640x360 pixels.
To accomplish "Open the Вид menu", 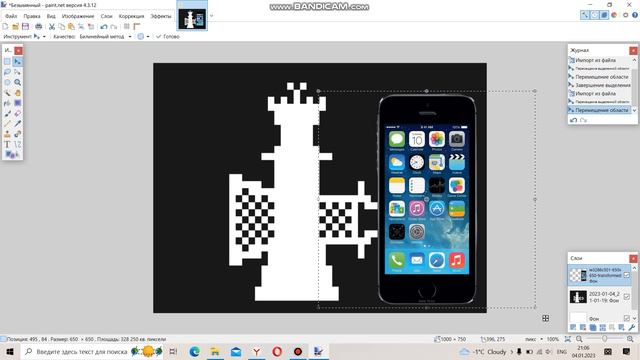I will point(51,16).
